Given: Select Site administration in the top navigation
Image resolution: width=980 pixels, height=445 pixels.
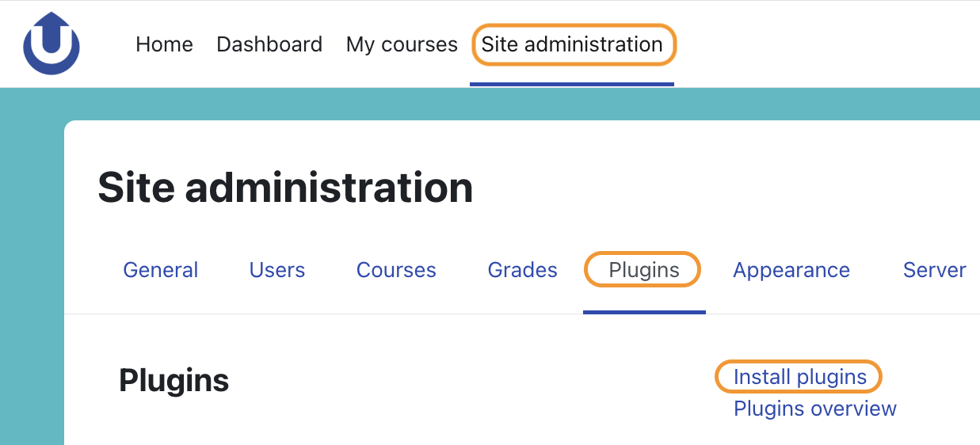Looking at the screenshot, I should pyautogui.click(x=572, y=44).
